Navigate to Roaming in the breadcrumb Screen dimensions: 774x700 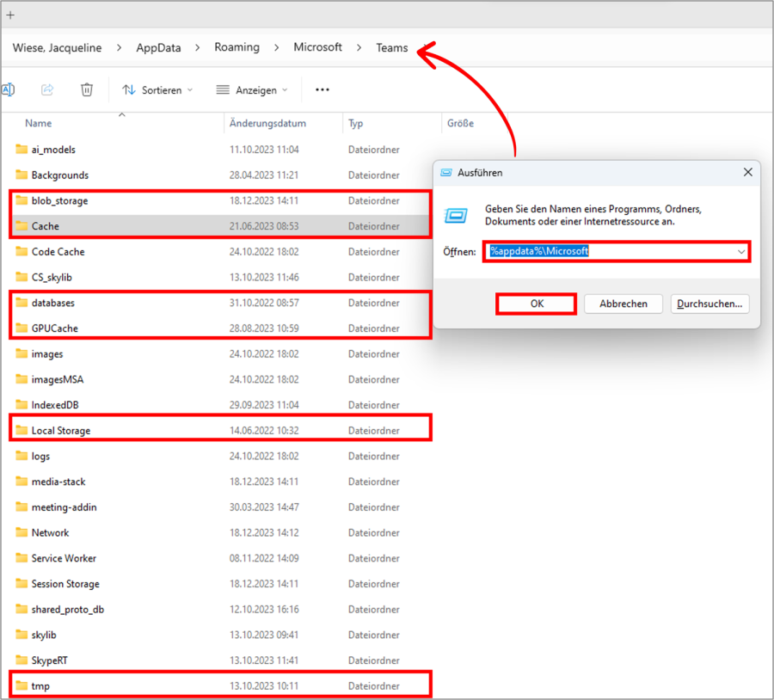[236, 47]
